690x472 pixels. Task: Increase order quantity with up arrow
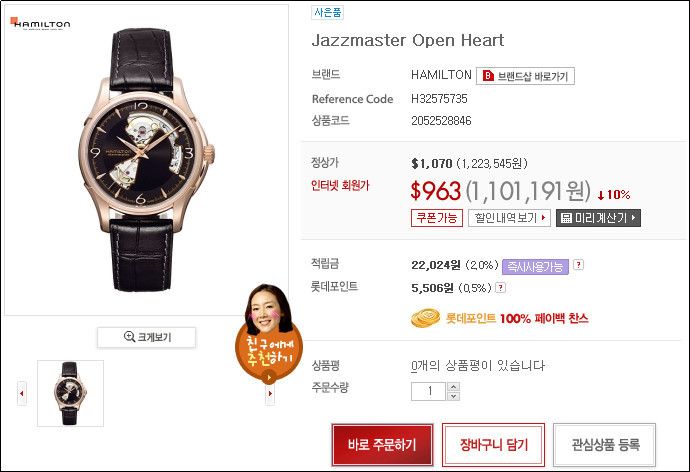coord(453,387)
